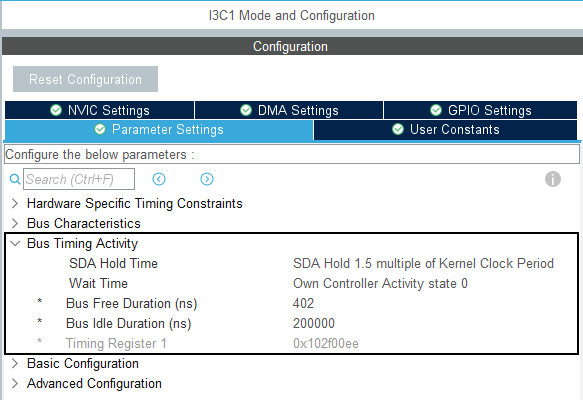Image resolution: width=583 pixels, height=400 pixels.
Task: Click the Basic Configuration label
Action: [x=83, y=364]
